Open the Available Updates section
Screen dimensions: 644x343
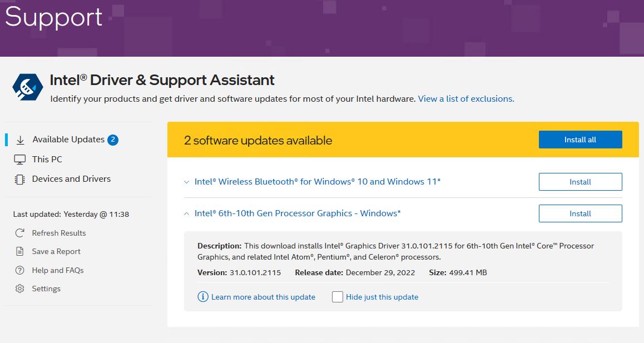(x=68, y=140)
